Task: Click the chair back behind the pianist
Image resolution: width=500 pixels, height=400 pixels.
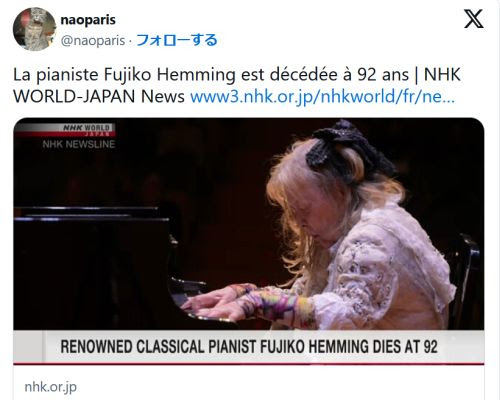Action: click(465, 280)
